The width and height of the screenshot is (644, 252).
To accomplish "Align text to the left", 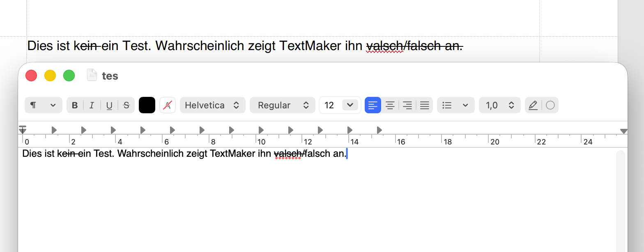I will (x=373, y=105).
